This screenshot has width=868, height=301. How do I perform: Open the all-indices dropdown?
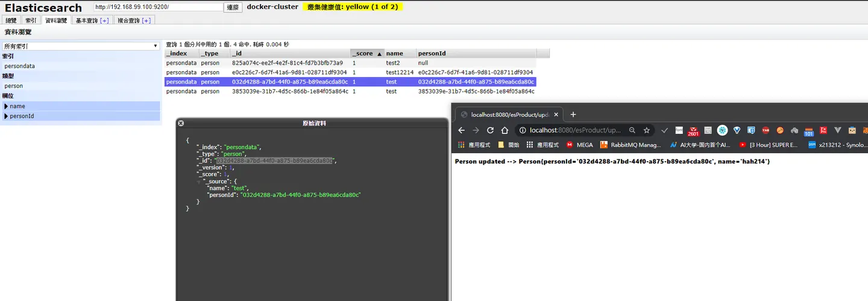click(80, 46)
